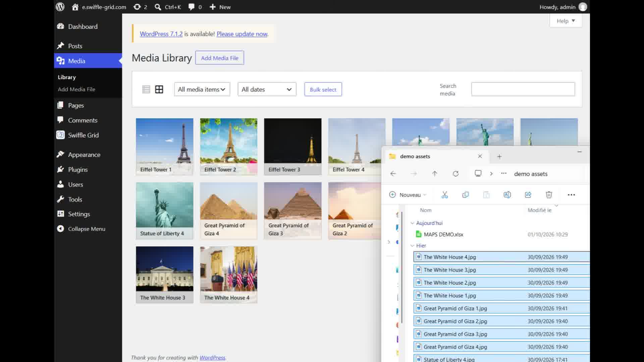Select The White House 1.jpg file
The image size is (644, 362).
(501, 296)
